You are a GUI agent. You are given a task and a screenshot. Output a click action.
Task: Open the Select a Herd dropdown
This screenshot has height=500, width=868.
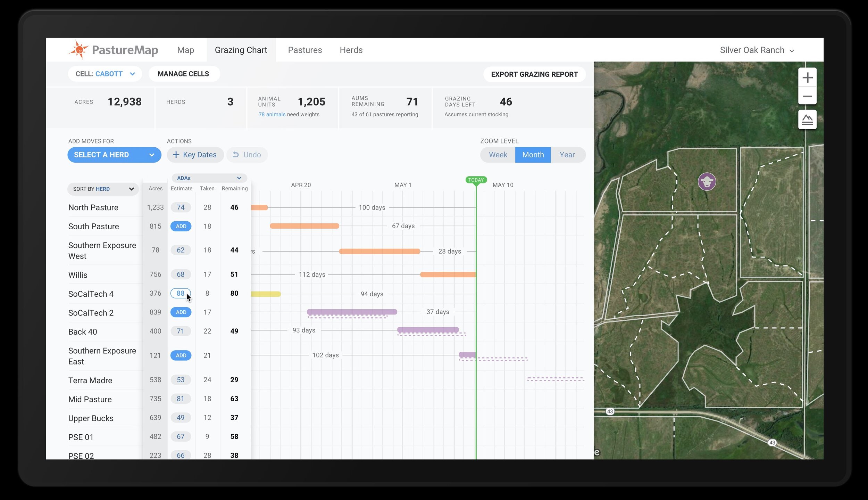(x=114, y=155)
